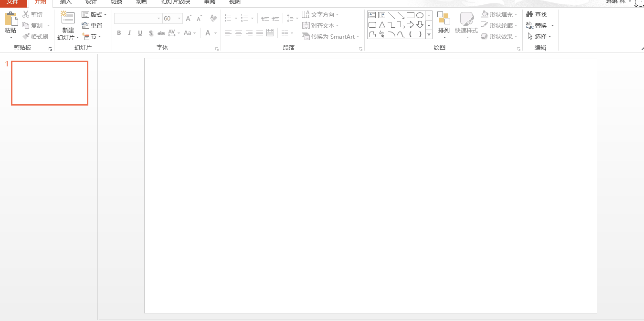This screenshot has width=644, height=321.
Task: Switch to the Design (设计) ribbon tab
Action: coord(91,2)
